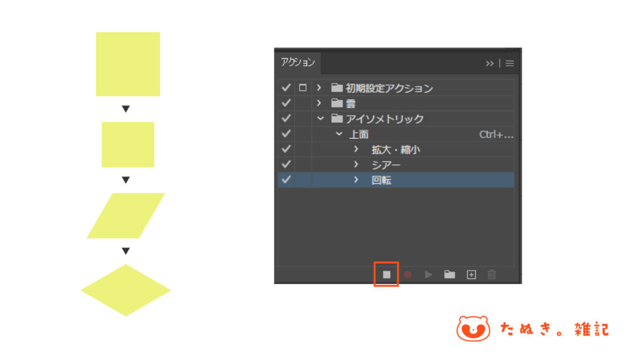
Task: Click the stop recording square button
Action: click(387, 275)
